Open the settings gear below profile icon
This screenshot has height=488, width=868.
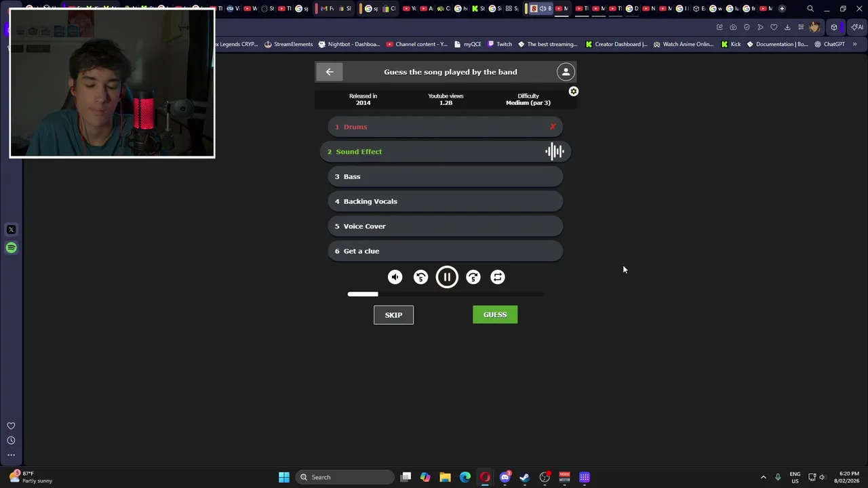pos(574,91)
